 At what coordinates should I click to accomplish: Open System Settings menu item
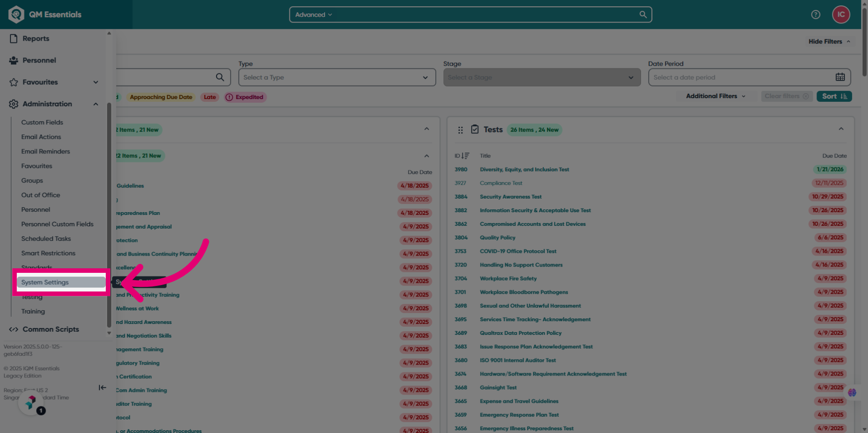point(61,282)
